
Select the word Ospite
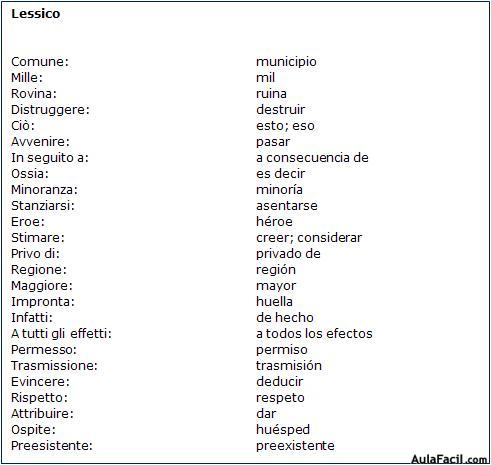[33, 430]
